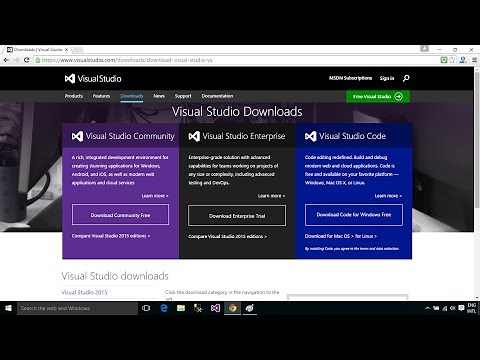This screenshot has width=480, height=360.
Task: Click Learn more in the Enterprise card
Action: coord(271,196)
